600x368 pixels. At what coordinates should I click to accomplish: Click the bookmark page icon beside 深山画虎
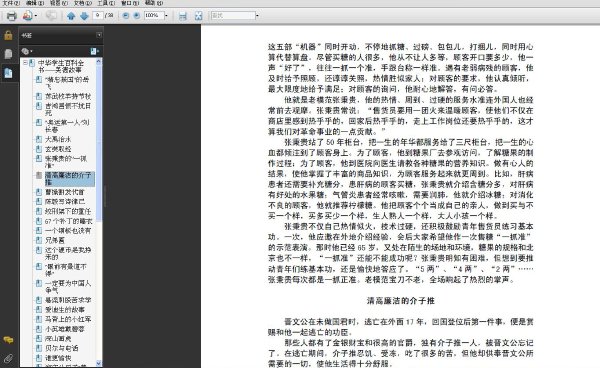point(39,338)
